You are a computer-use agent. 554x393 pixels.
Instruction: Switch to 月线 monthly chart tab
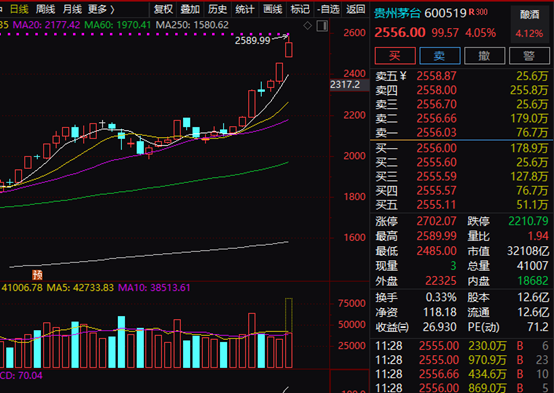[72, 10]
